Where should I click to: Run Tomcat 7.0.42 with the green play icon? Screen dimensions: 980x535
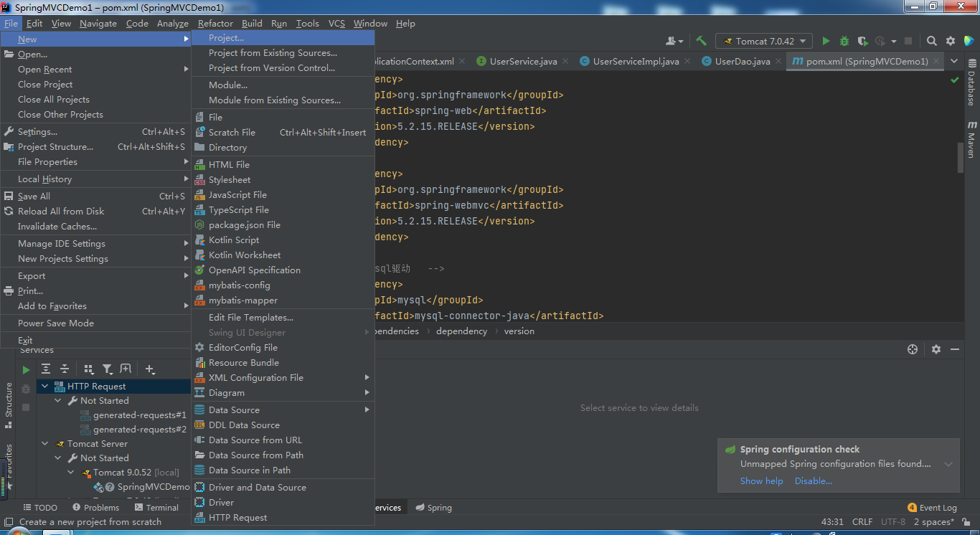[826, 41]
